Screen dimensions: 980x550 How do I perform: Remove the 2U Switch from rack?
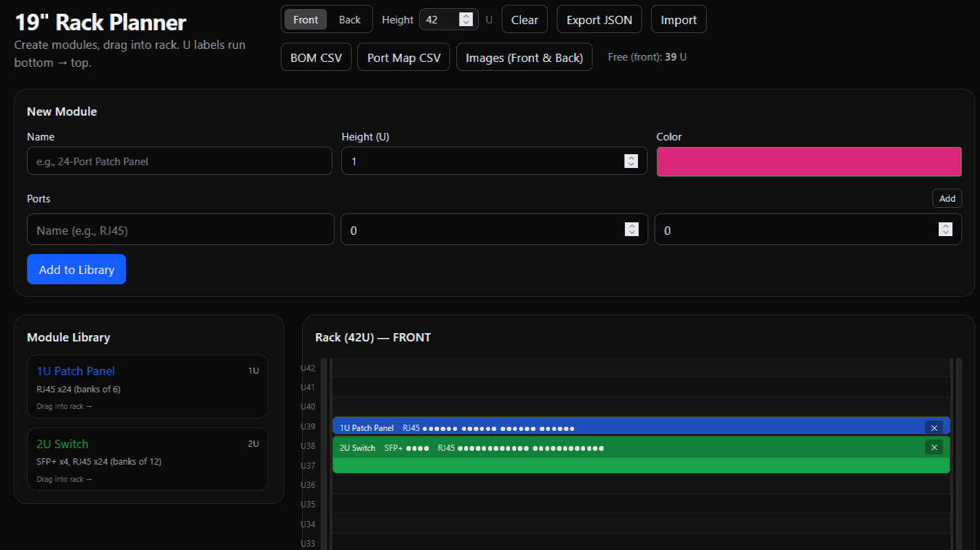point(933,447)
